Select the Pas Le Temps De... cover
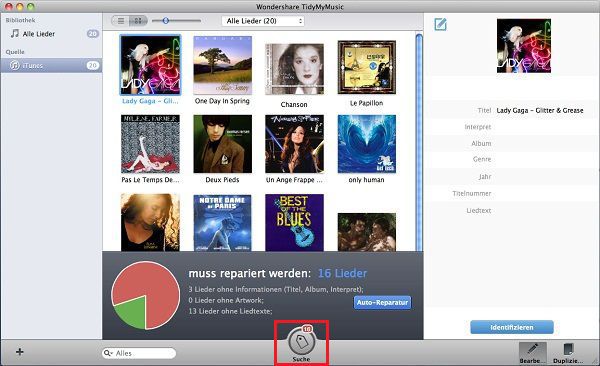The width and height of the screenshot is (600, 366). tap(150, 144)
